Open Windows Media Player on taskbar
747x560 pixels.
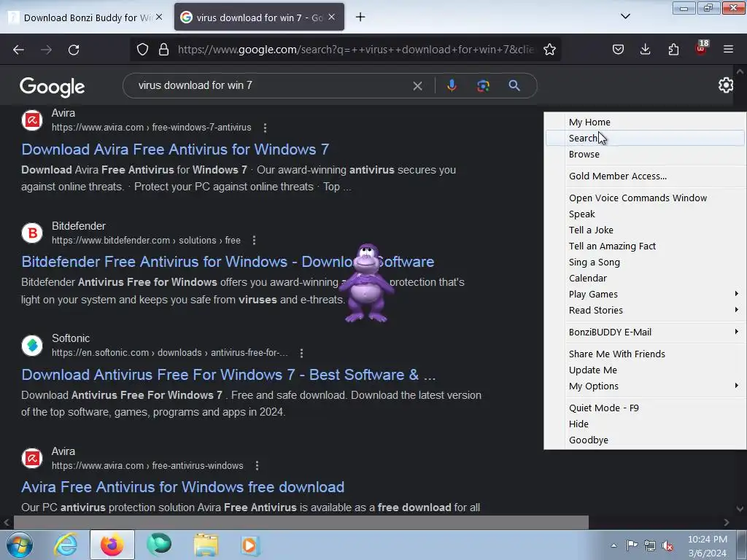click(x=249, y=545)
